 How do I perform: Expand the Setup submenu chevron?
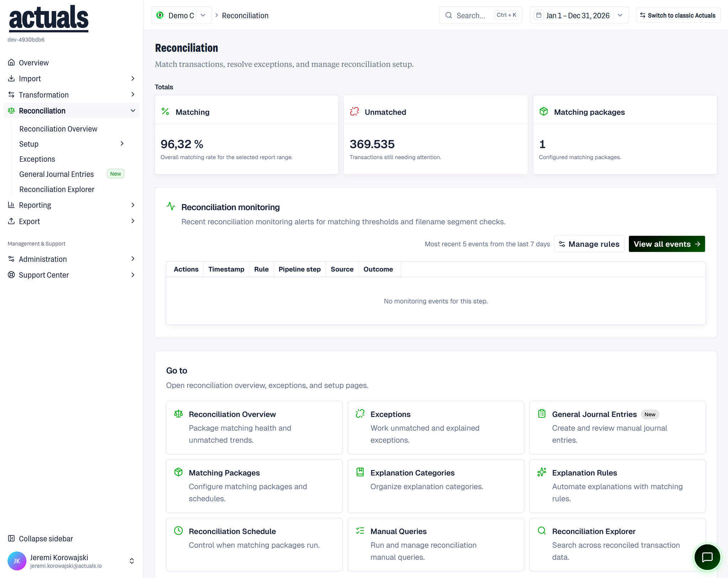(x=122, y=144)
